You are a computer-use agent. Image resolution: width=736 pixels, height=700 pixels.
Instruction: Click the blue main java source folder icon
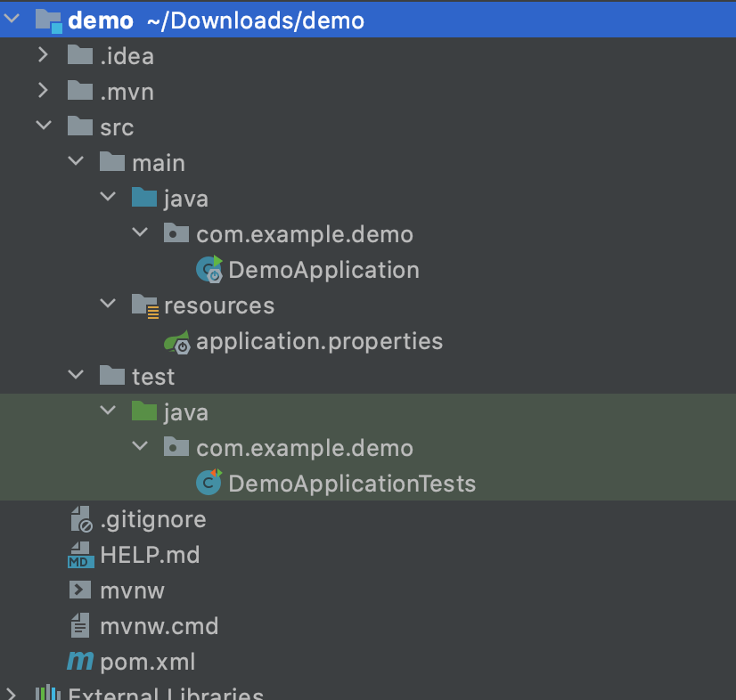coord(144,197)
